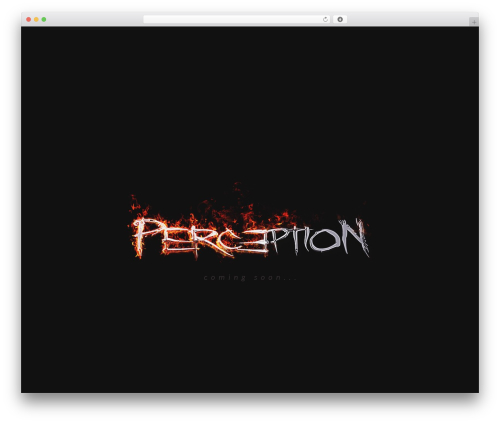500x423 pixels.
Task: Open a new tab with the plus button
Action: (x=474, y=22)
